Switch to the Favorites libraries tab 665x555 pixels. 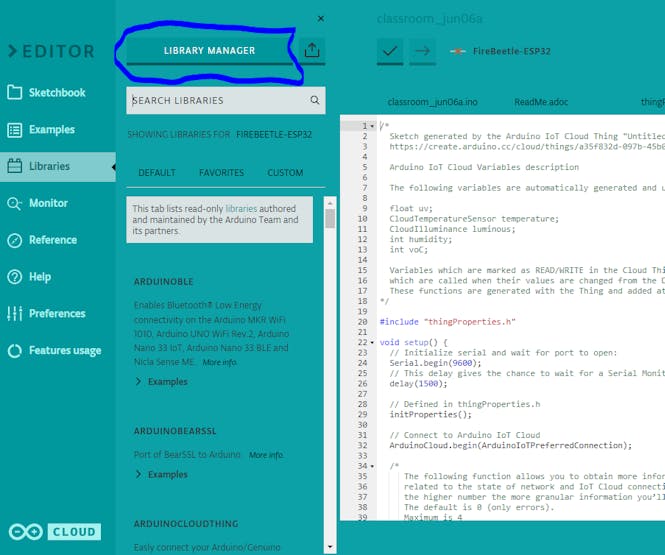[221, 173]
